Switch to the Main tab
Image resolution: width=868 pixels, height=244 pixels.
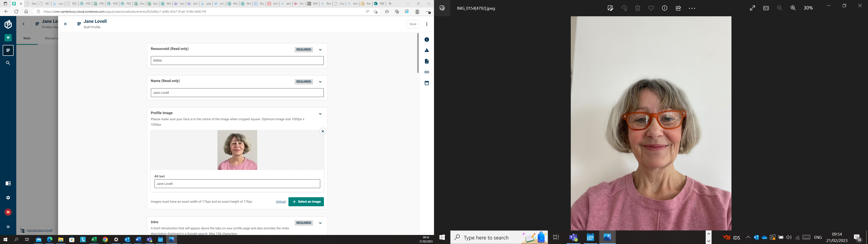tap(27, 38)
